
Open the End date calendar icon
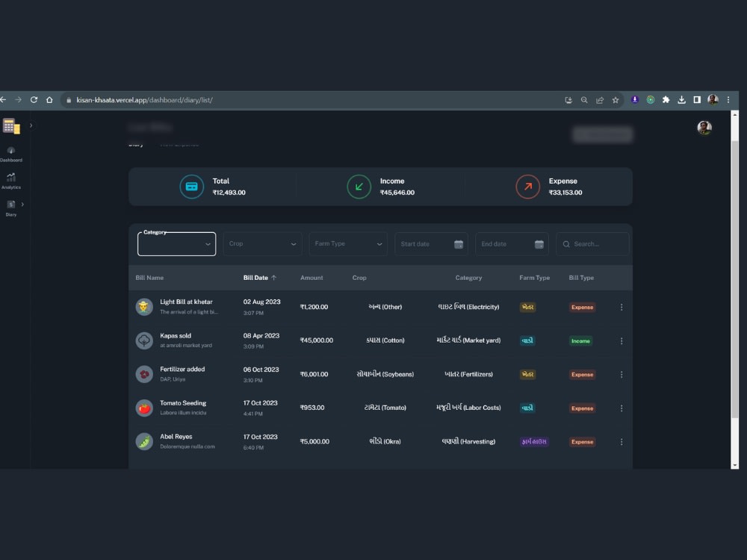click(x=539, y=244)
